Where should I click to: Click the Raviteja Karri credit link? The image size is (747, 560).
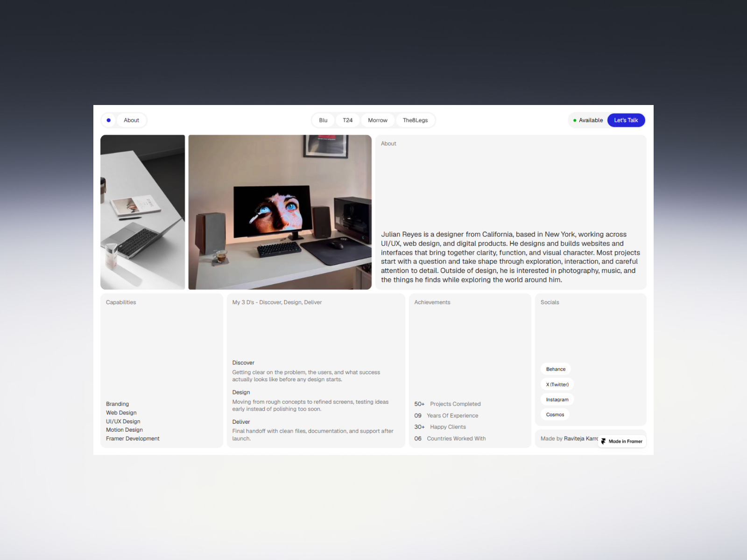(x=581, y=438)
